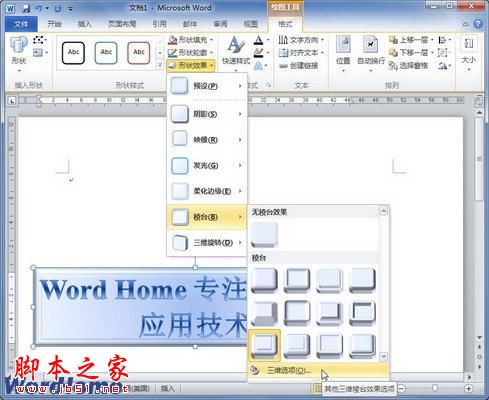Click the Undo icon in the title bar
489x400 pixels.
39,8
